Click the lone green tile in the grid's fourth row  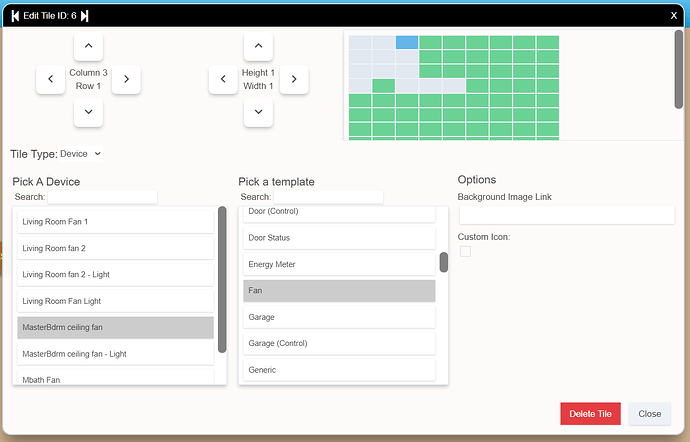click(383, 85)
